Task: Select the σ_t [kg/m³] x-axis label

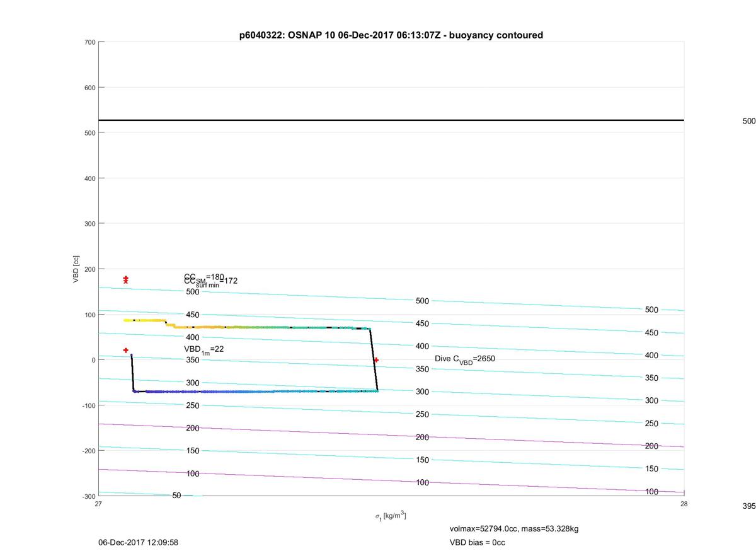Action: [x=391, y=516]
